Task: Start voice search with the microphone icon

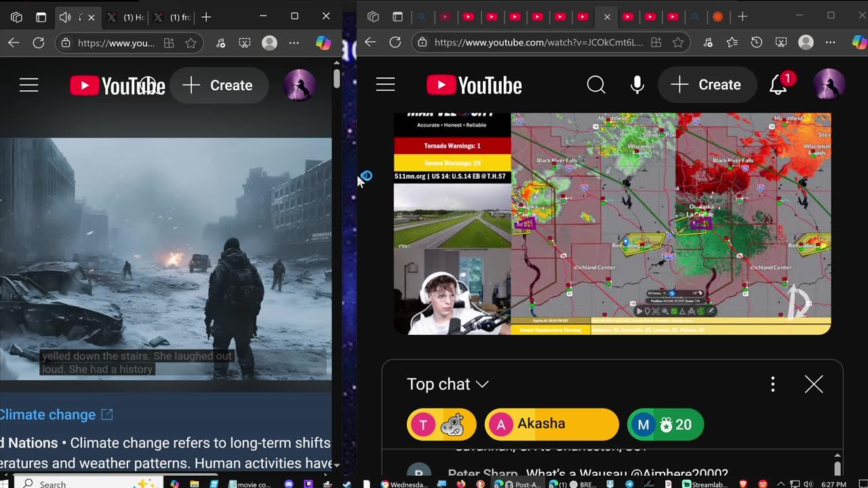Action: [637, 85]
